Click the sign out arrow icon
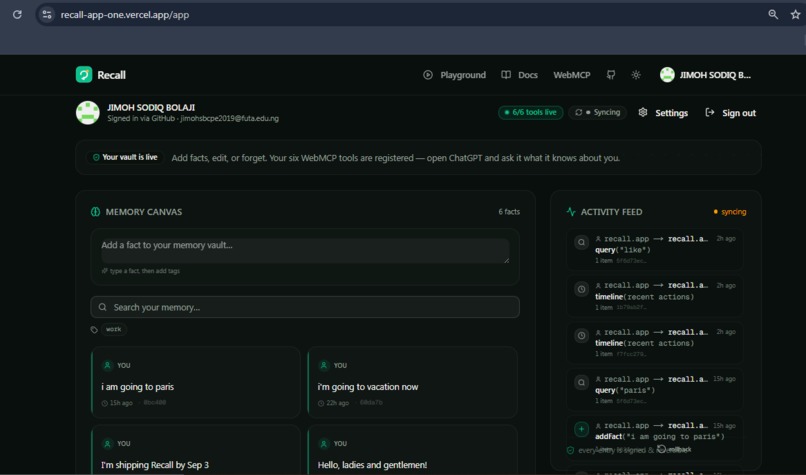Image resolution: width=806 pixels, height=475 pixels. [709, 112]
